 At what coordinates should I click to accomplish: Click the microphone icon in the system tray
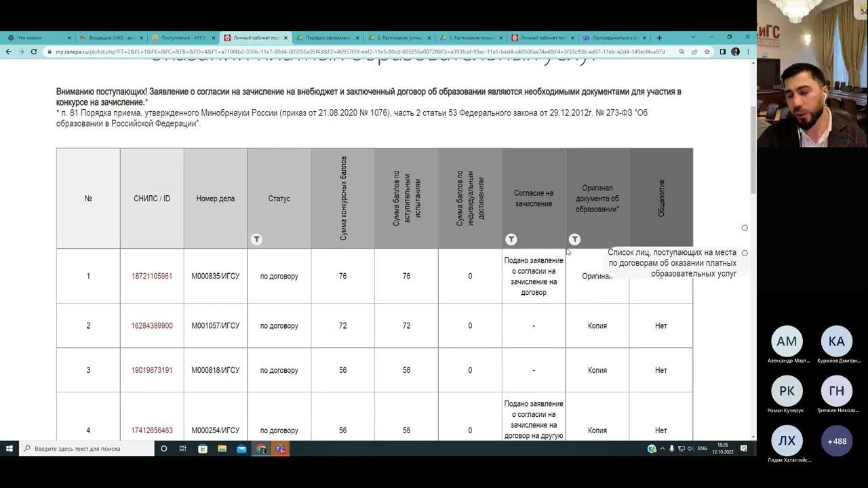(x=672, y=449)
